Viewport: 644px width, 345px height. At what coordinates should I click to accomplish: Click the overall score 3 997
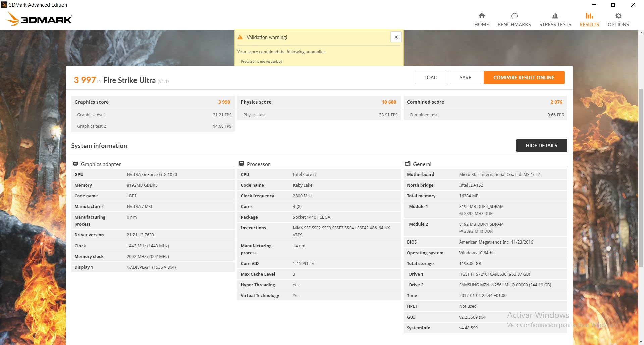point(85,80)
